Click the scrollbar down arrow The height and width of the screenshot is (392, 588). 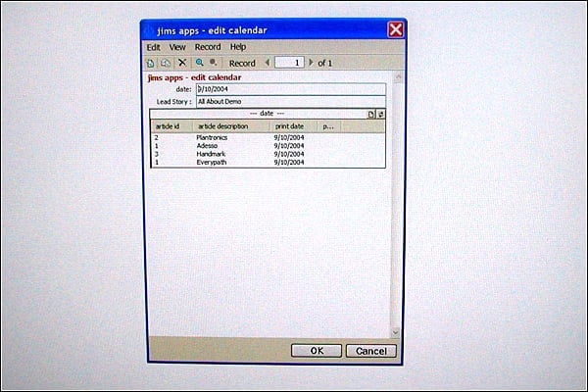pos(395,332)
